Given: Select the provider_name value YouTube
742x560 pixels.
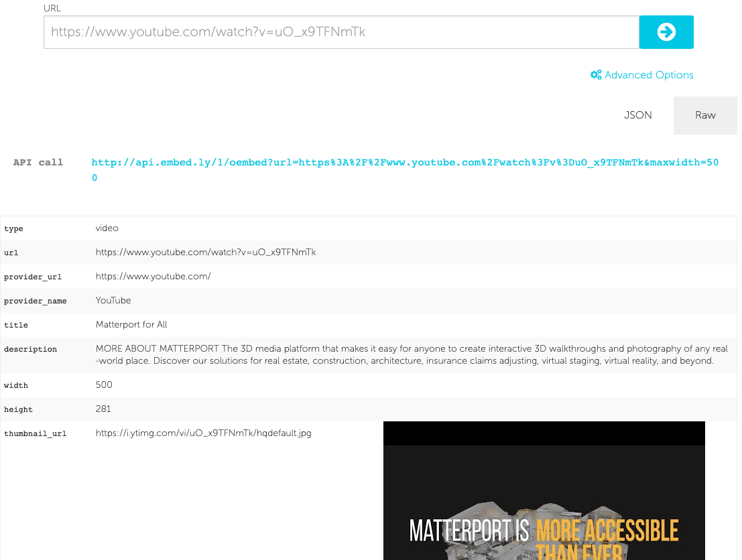Looking at the screenshot, I should click(x=113, y=300).
